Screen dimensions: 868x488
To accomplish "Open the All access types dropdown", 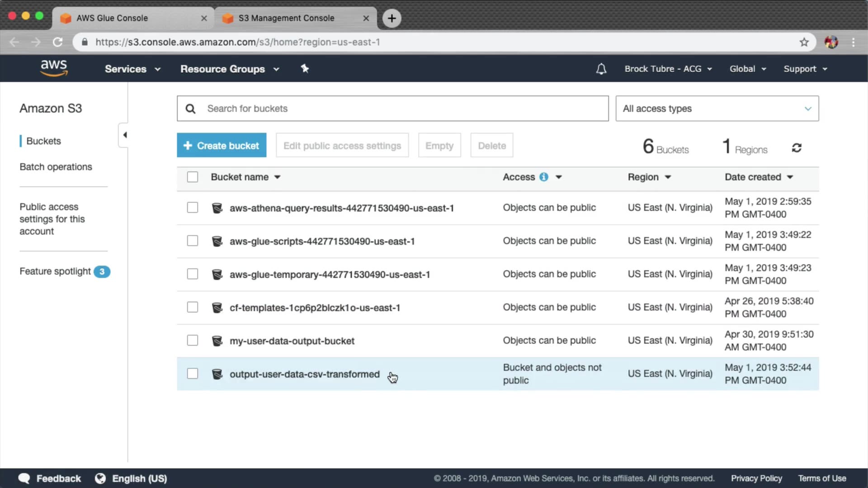I will 717,108.
